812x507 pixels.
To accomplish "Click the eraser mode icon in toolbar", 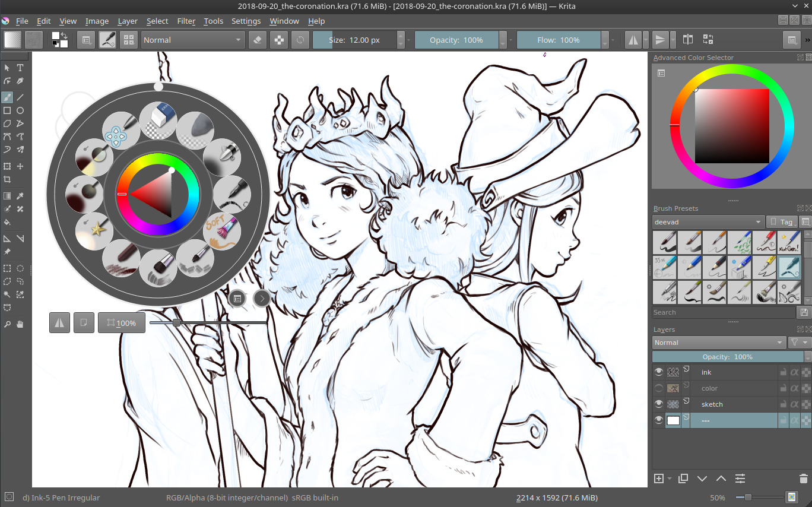I will [x=257, y=40].
